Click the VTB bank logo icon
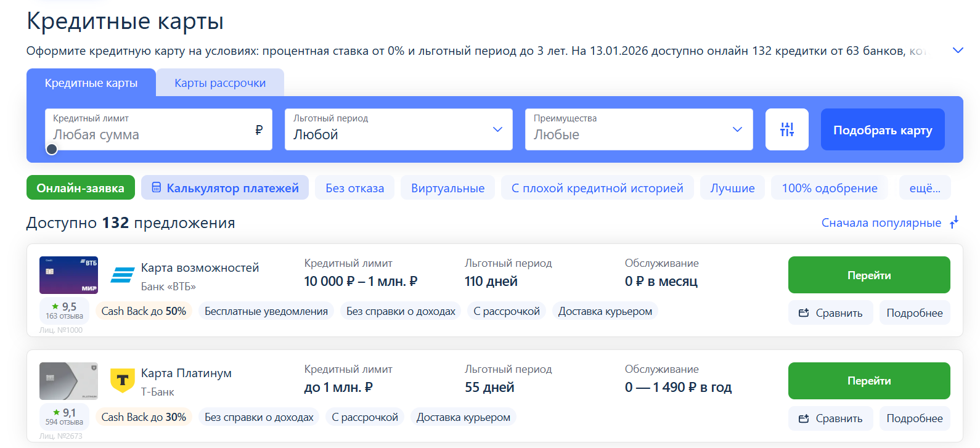 (122, 275)
